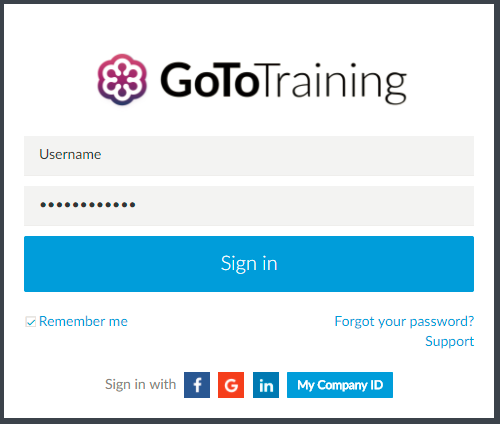Select the white F Facebook square
The image size is (500, 424).
(197, 385)
